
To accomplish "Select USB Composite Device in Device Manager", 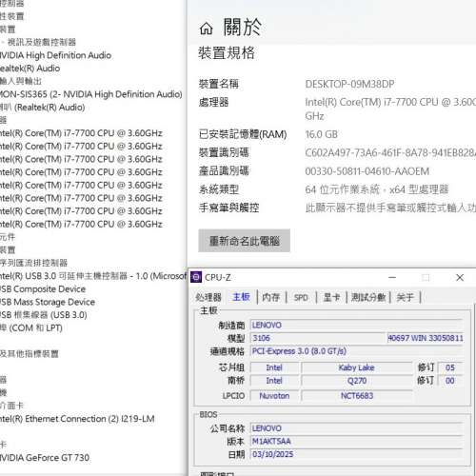I will [x=43, y=289].
